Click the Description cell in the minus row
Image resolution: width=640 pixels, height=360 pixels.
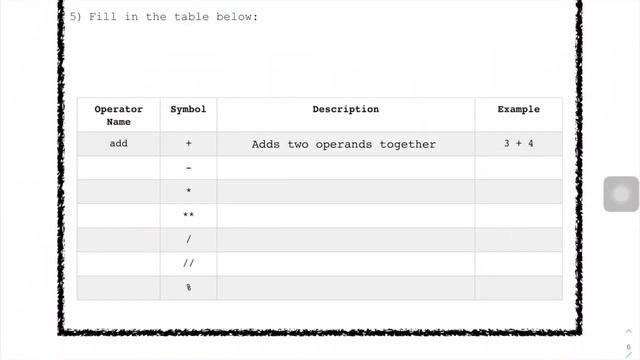[x=346, y=168]
